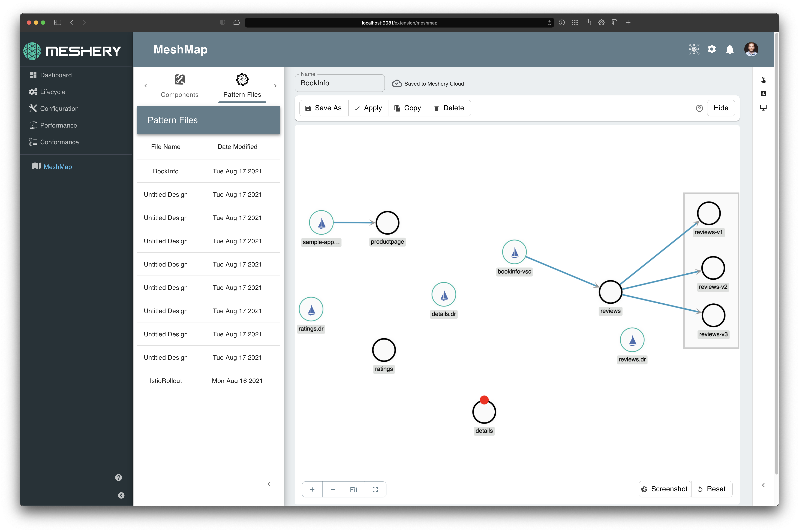The height and width of the screenshot is (532, 799).
Task: Toggle fullscreen canvas view
Action: [375, 489]
